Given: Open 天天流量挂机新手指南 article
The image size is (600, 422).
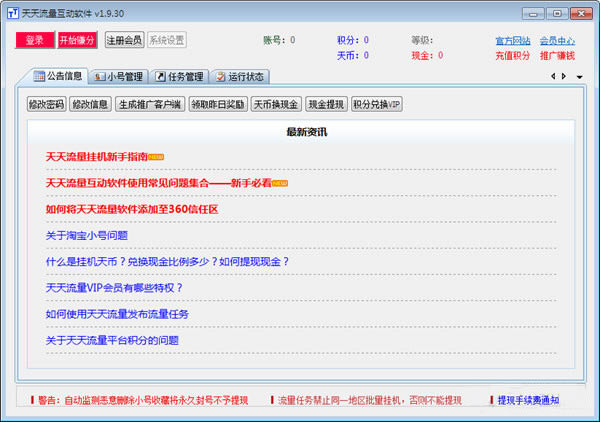Looking at the screenshot, I should 97,157.
